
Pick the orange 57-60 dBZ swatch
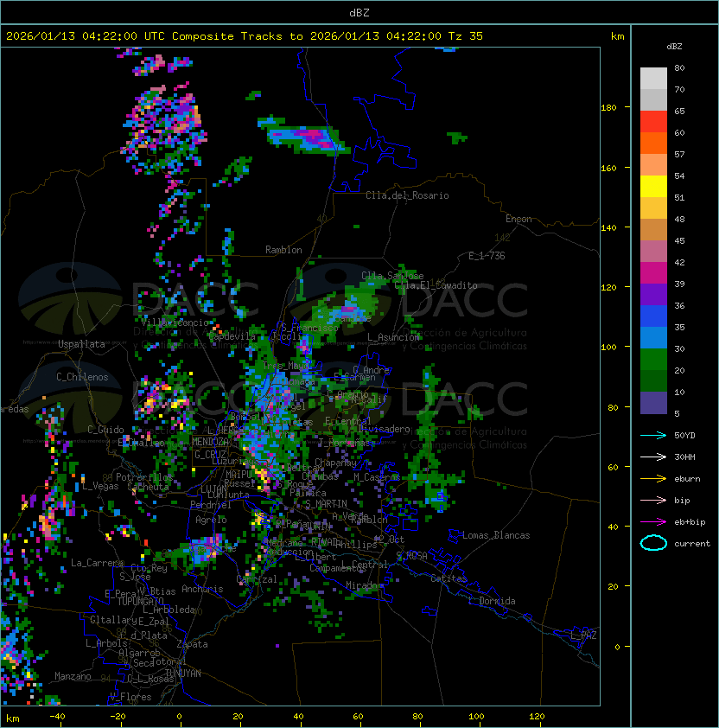coord(653,144)
